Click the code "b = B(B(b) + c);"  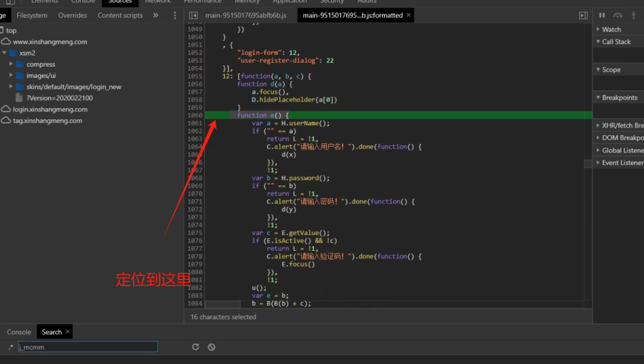(x=281, y=303)
